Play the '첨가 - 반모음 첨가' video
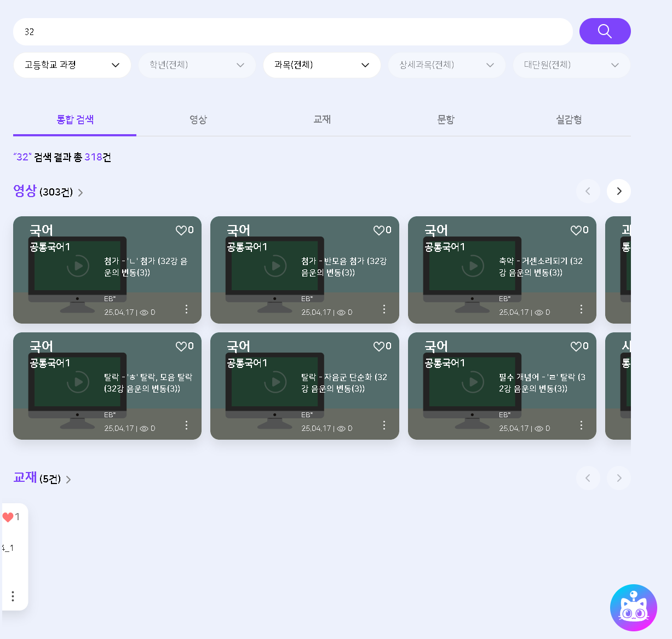 pyautogui.click(x=275, y=267)
